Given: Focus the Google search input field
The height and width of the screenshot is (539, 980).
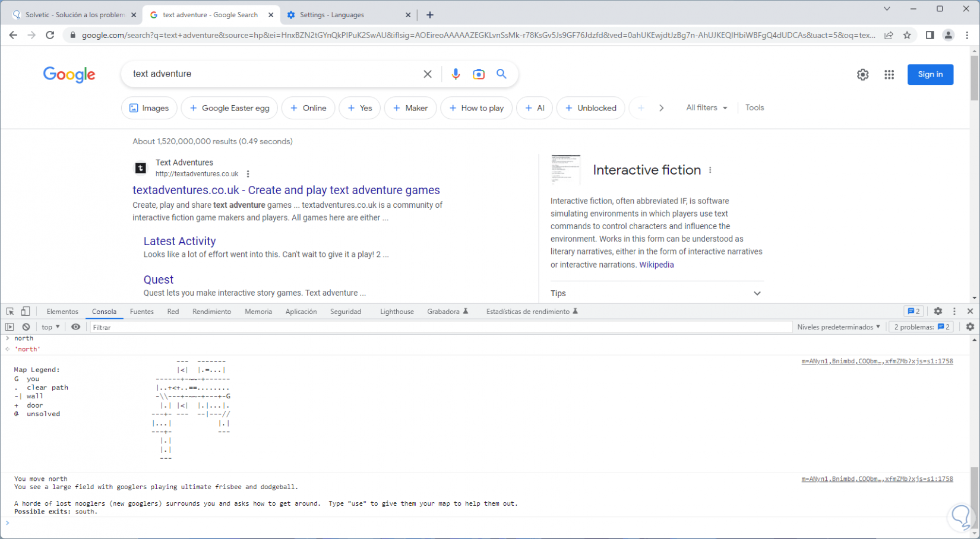Looking at the screenshot, I should tap(273, 74).
